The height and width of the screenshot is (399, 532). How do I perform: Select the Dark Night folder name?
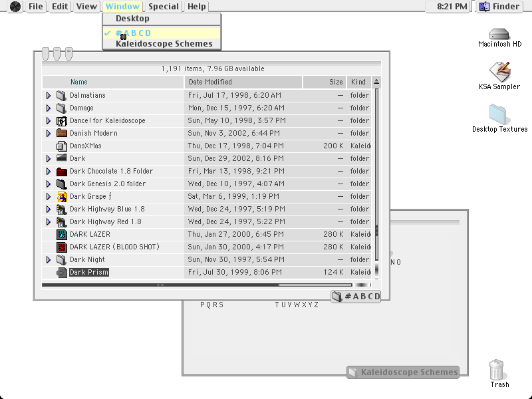tap(87, 259)
